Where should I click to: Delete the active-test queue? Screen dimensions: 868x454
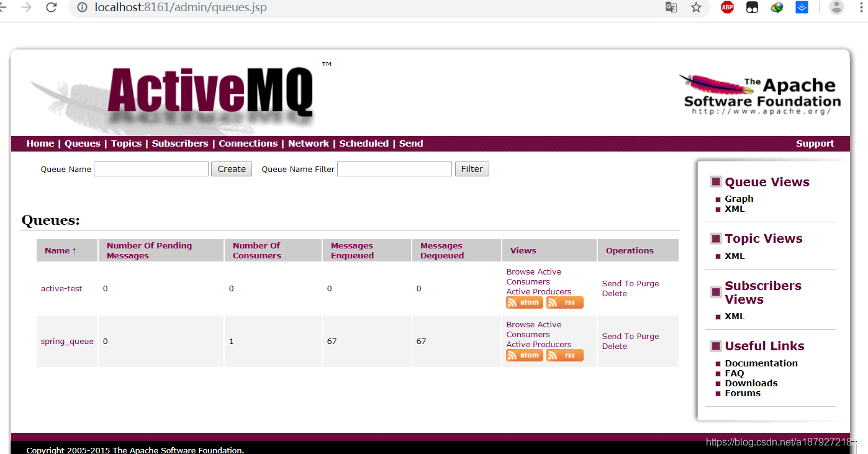(x=615, y=293)
